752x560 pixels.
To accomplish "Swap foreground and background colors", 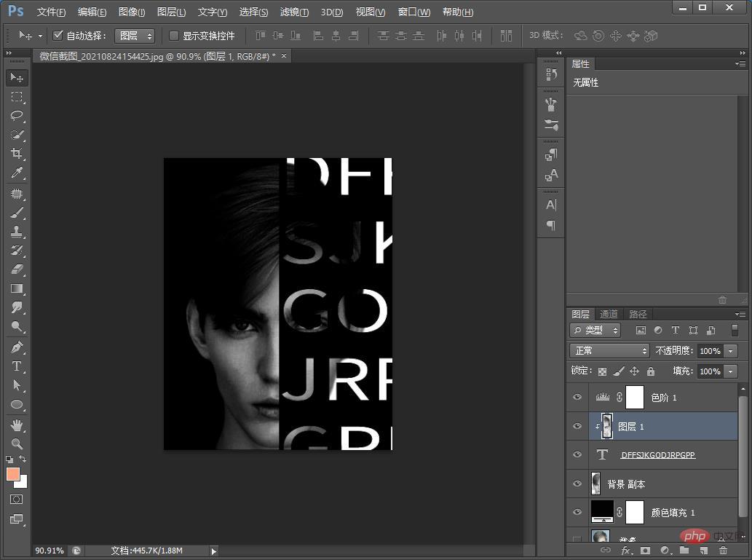I will coord(23,460).
